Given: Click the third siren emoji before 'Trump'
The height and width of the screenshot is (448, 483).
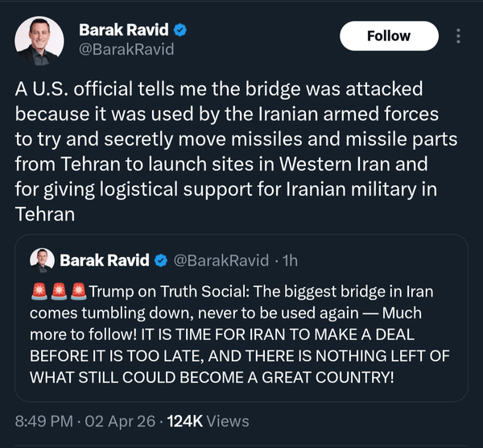Looking at the screenshot, I should [79, 290].
